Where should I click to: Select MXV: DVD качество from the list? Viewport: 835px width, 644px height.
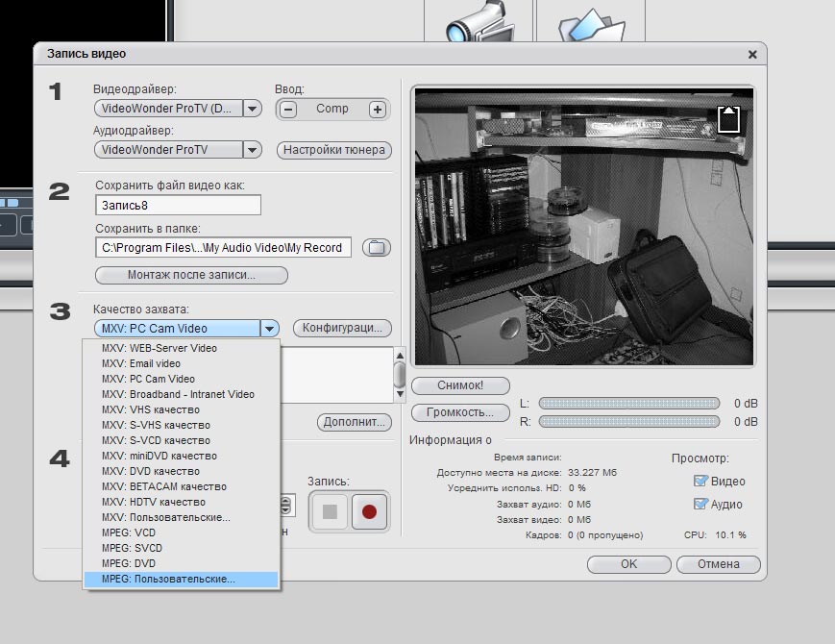[x=150, y=471]
